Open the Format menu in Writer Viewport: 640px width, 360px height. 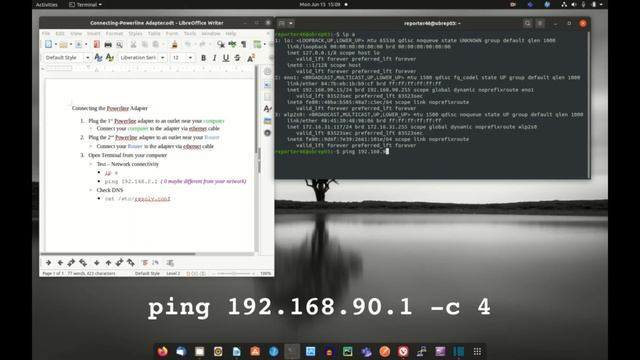pos(114,33)
